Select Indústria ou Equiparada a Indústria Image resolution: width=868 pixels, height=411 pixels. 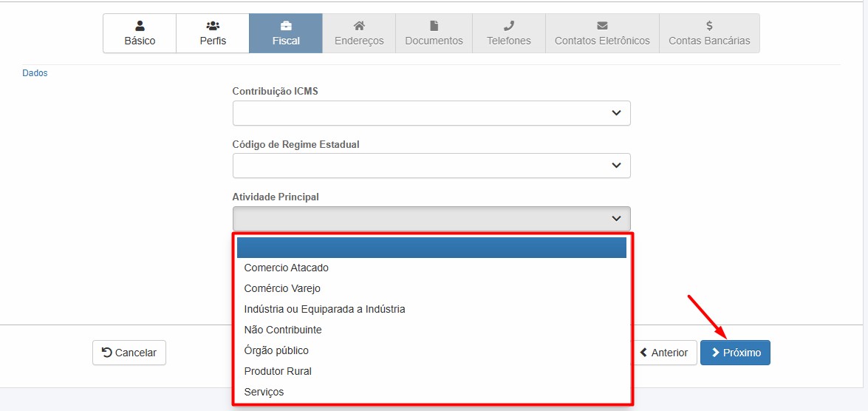coord(324,309)
